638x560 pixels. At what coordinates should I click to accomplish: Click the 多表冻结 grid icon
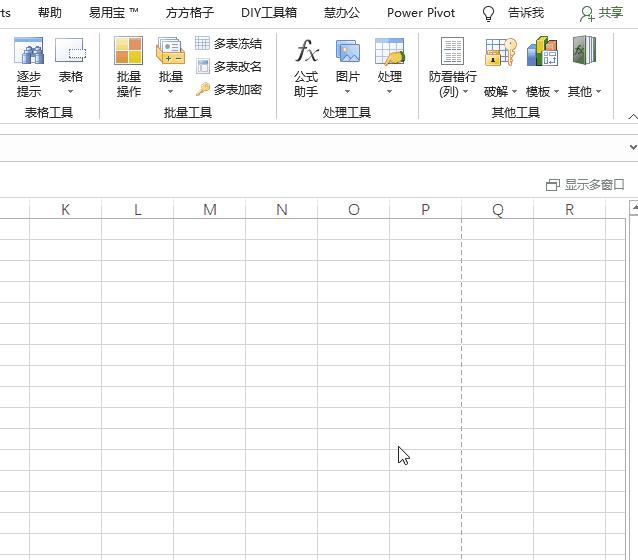(x=202, y=43)
